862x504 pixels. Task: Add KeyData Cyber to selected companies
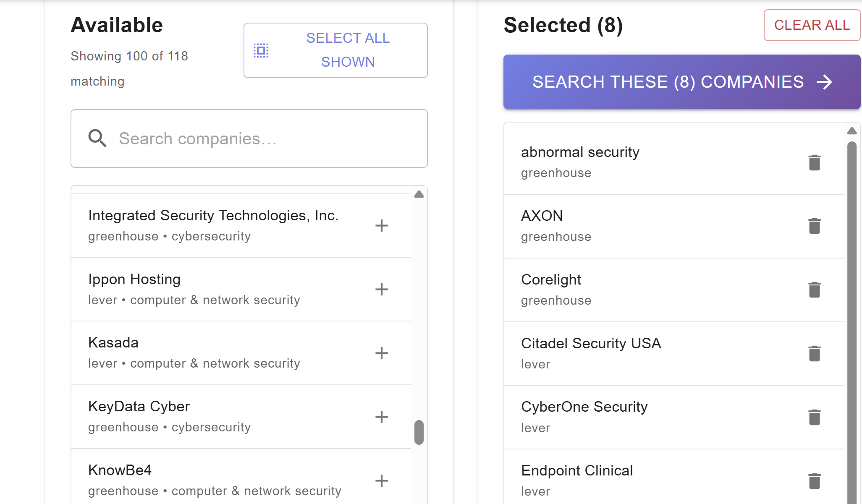pyautogui.click(x=381, y=417)
